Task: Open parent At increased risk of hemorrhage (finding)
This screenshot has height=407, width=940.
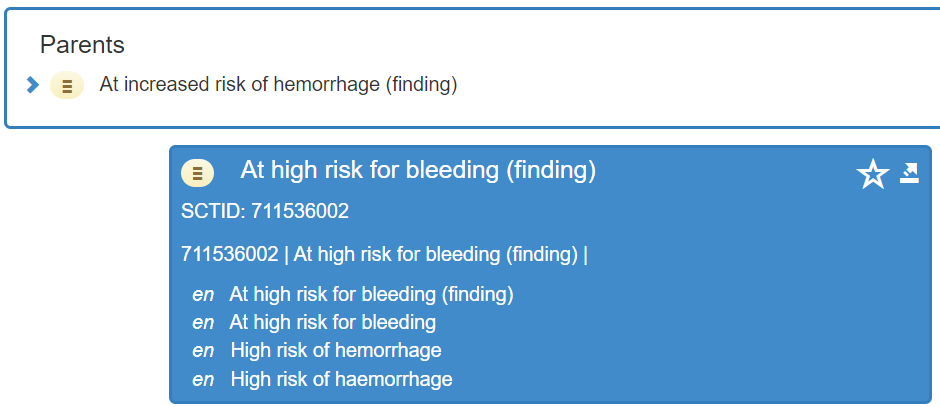Action: coord(278,85)
